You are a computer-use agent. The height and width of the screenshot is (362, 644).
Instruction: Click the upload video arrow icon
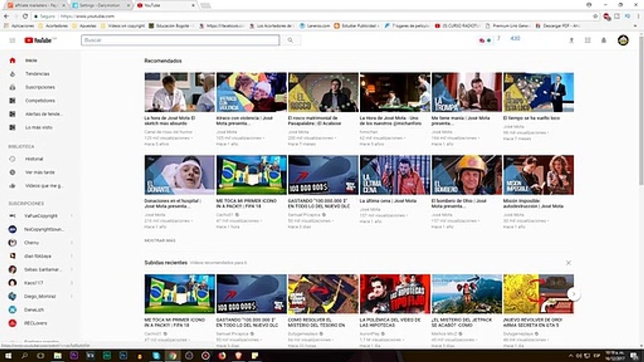pyautogui.click(x=571, y=40)
